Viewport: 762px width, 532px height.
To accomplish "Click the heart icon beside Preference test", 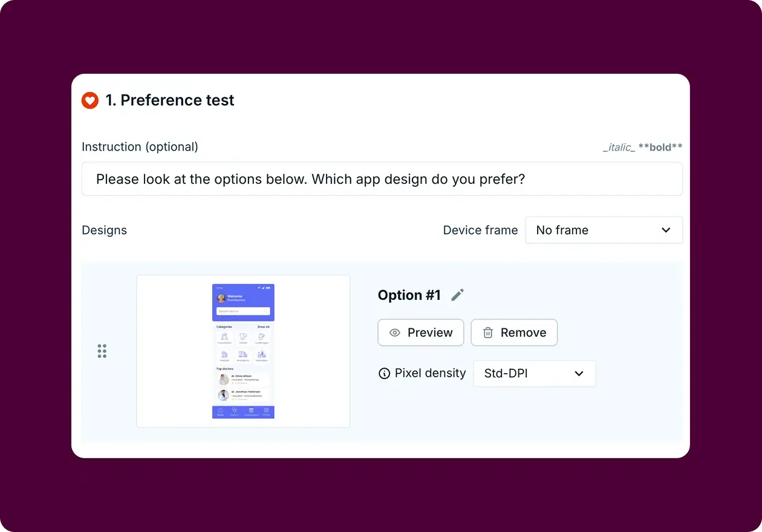I will [x=90, y=100].
